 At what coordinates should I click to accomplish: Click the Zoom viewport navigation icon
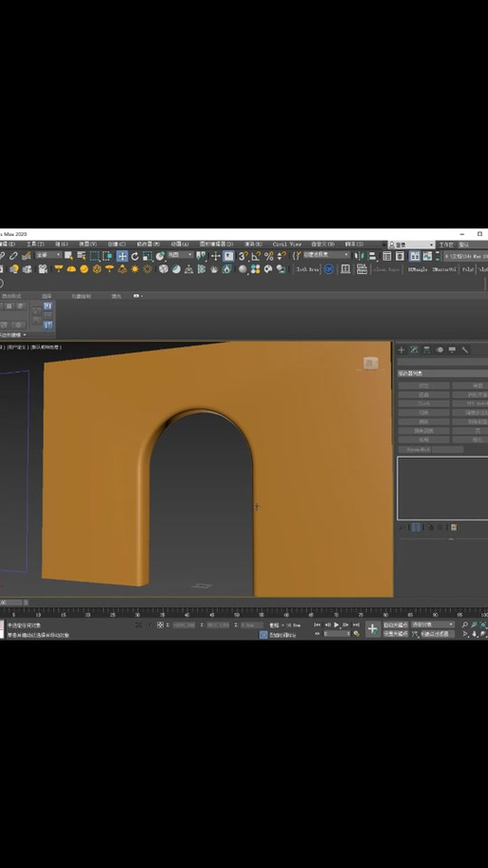pos(465,624)
